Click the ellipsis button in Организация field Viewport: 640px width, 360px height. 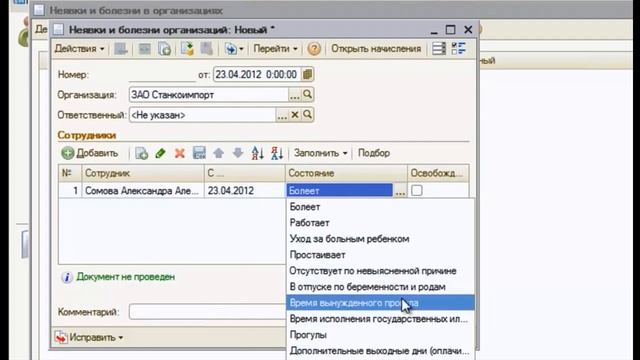[295, 95]
